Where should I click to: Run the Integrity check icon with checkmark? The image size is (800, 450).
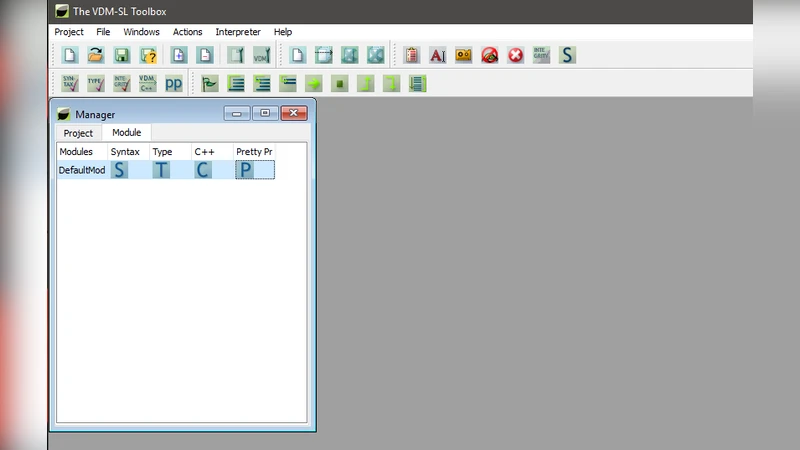pyautogui.click(x=121, y=83)
